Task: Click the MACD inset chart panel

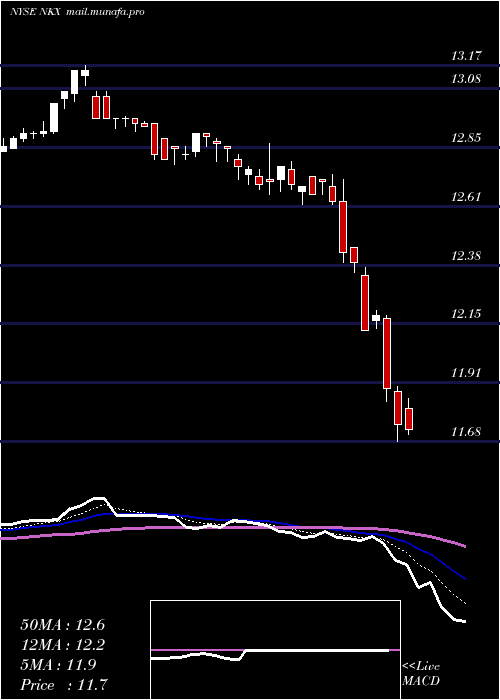Action: click(x=275, y=650)
